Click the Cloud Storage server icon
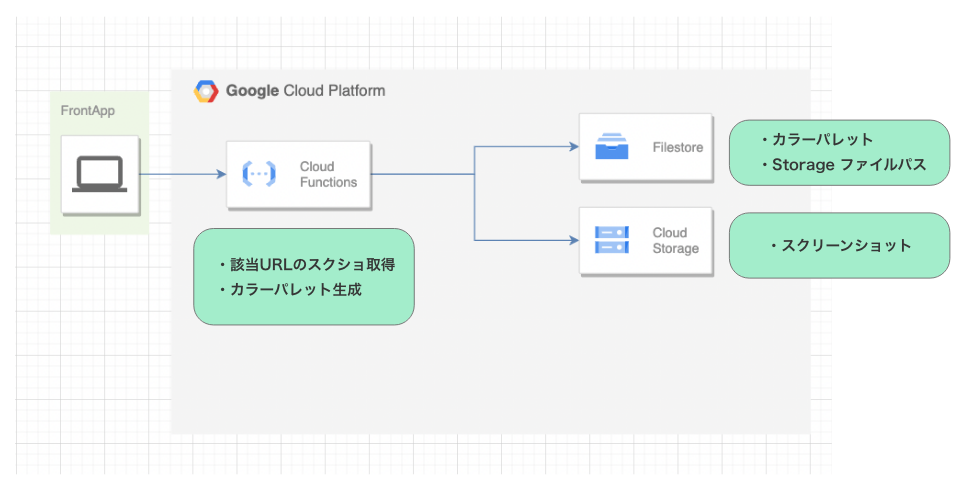Viewport: 971px width, 498px height. point(612,240)
